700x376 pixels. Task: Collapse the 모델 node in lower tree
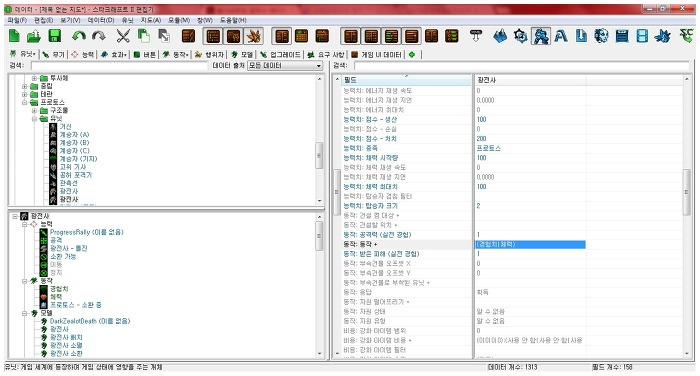[x=25, y=313]
